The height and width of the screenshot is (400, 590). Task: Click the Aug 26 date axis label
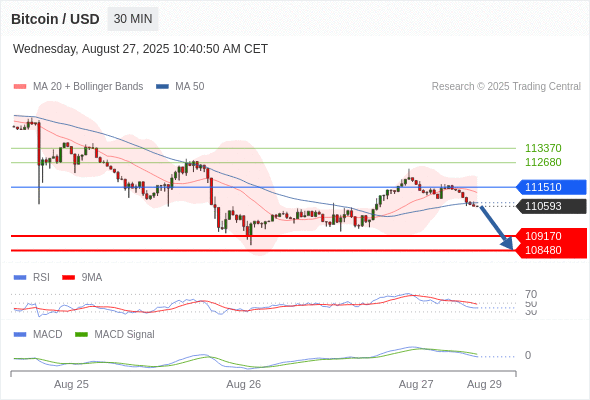pyautogui.click(x=243, y=384)
